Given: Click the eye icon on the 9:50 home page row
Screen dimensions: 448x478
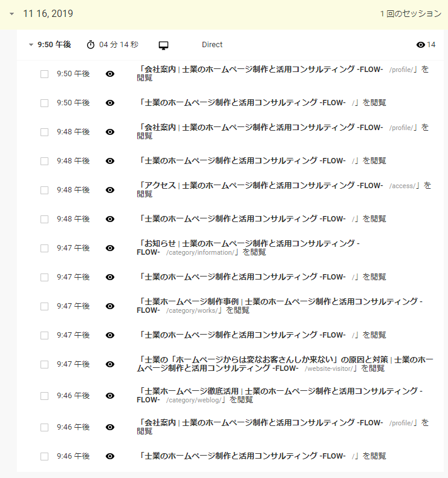Looking at the screenshot, I should [x=110, y=103].
